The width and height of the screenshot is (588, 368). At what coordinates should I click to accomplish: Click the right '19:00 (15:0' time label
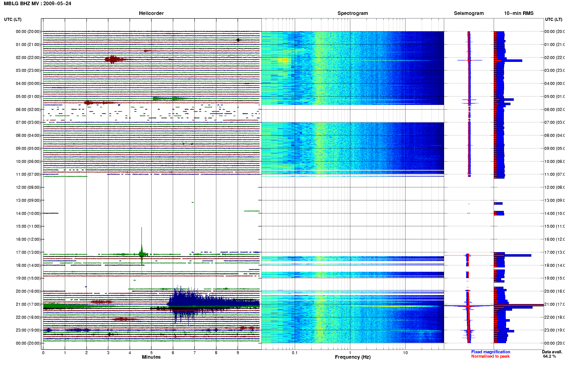(555, 278)
